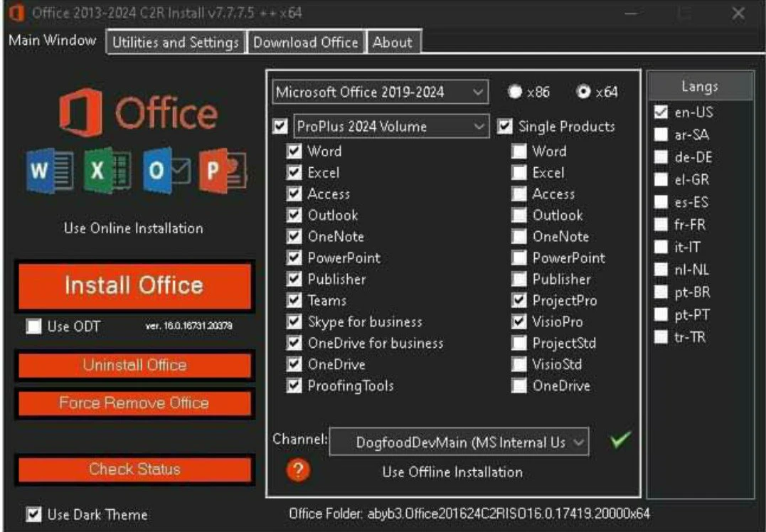The image size is (766, 532).
Task: Switch to the Utilities and Settings tab
Action: point(175,42)
